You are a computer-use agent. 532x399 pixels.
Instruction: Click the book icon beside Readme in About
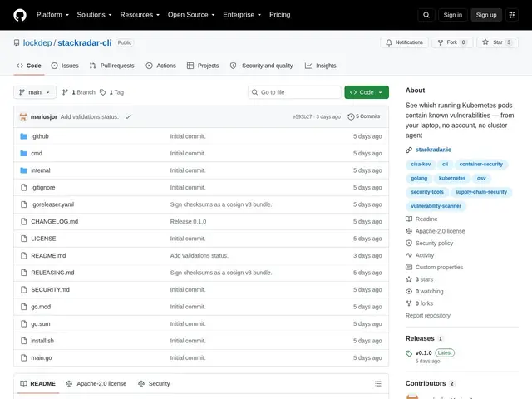coord(409,219)
